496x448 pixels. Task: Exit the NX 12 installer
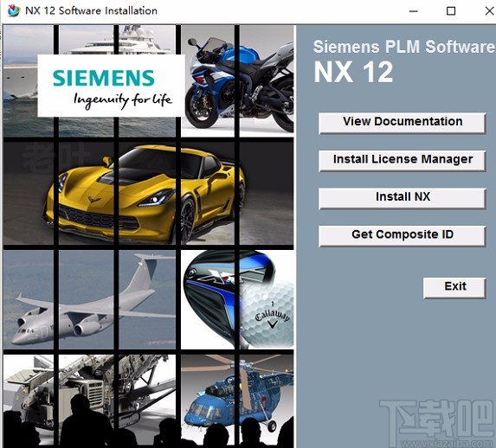(x=454, y=287)
